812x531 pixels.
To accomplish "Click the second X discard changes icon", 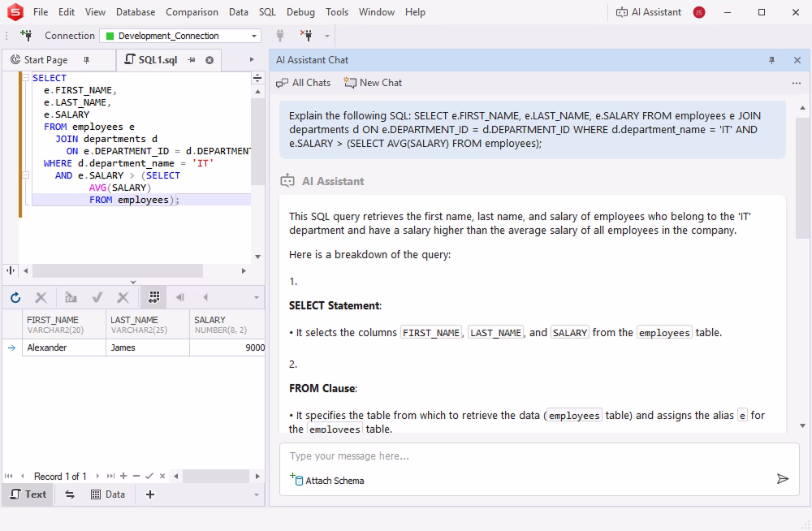I will 123,297.
